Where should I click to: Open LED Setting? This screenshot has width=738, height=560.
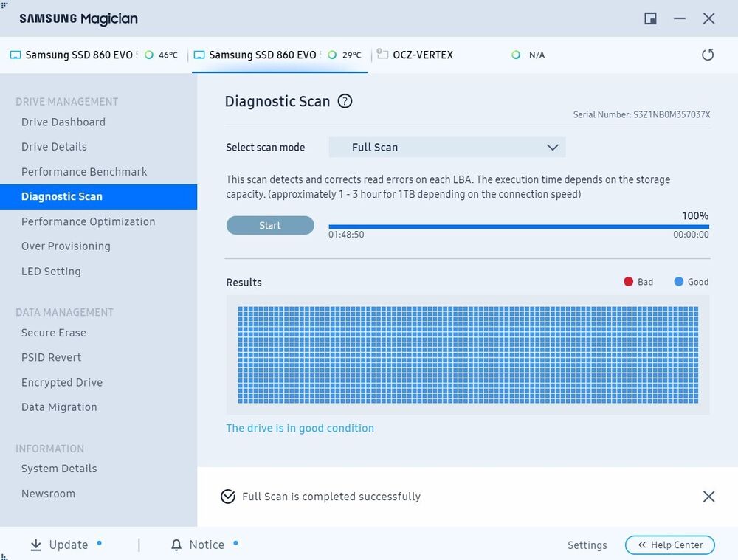pos(51,271)
